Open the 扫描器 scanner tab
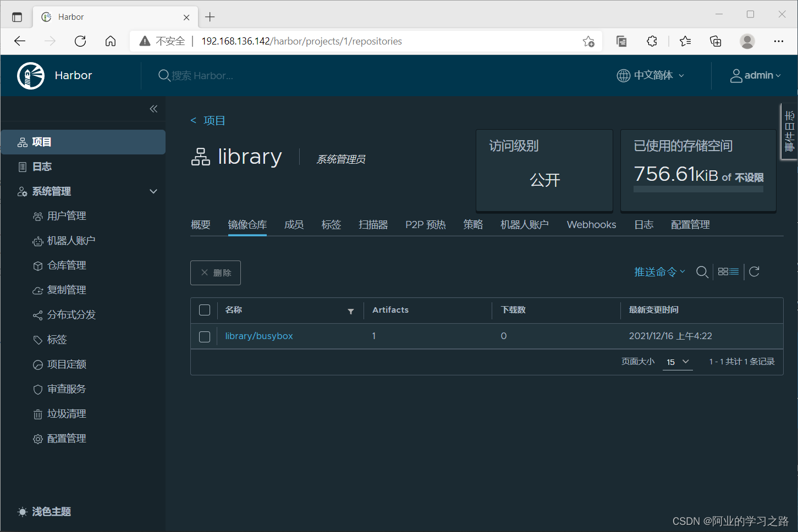 pos(373,225)
